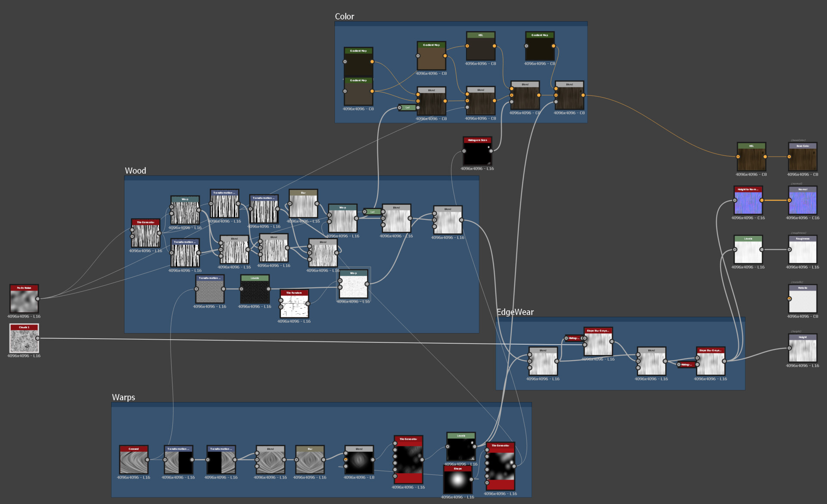Select the Normal output node
827x504 pixels.
point(802,201)
